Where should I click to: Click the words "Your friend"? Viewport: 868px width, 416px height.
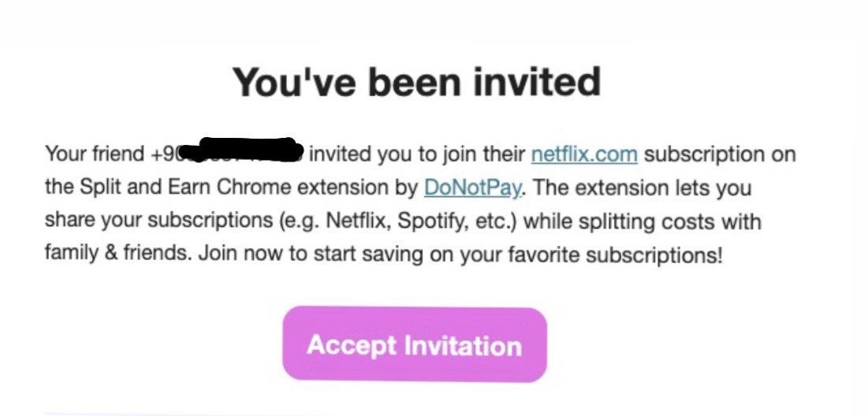95,154
